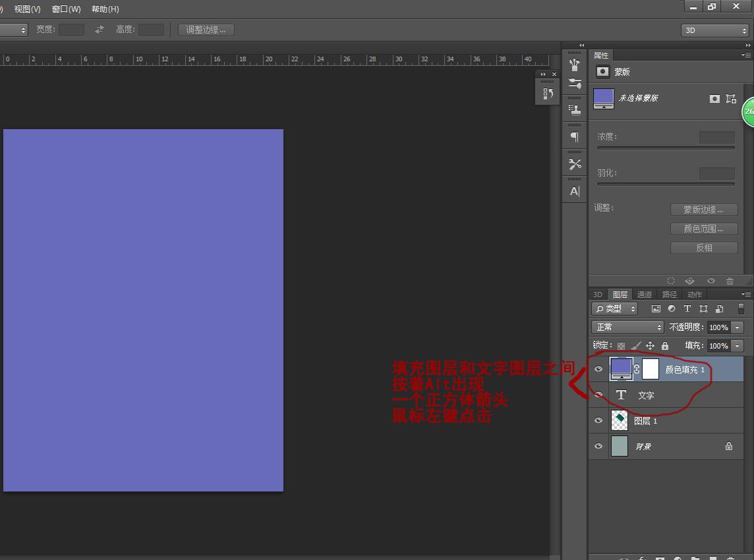Open the 3D workspace dropdown
Image resolution: width=754 pixels, height=560 pixels.
(x=714, y=30)
